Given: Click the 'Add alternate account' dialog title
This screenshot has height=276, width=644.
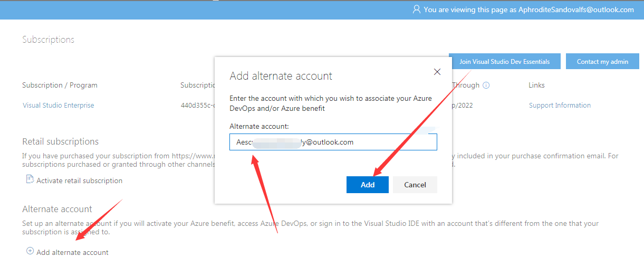Looking at the screenshot, I should coord(281,76).
